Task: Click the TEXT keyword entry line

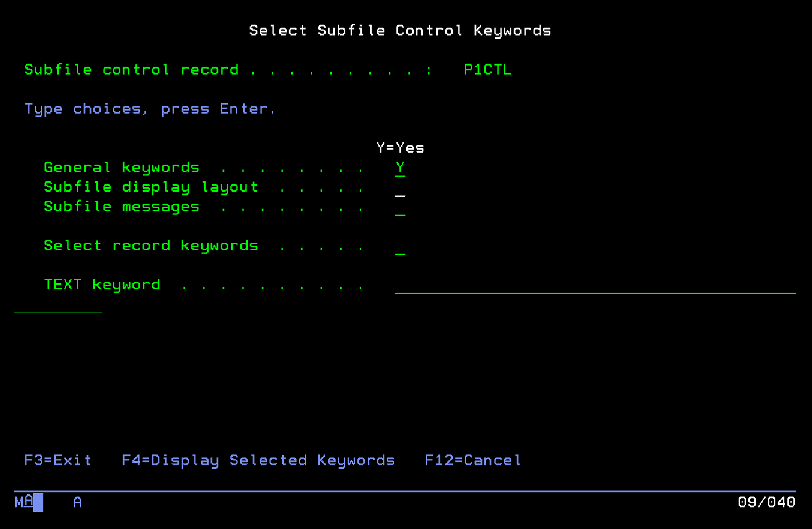Action: (595, 290)
